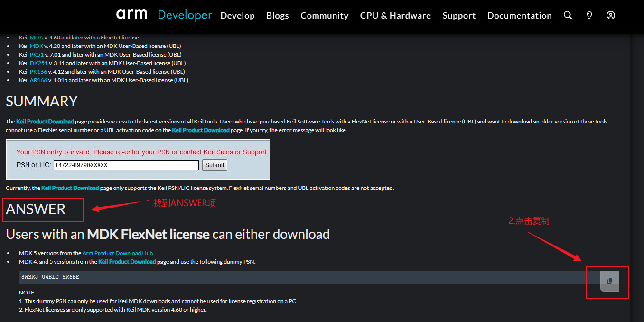Open Keil Product Download link in MDK 4 bullet
Image resolution: width=644 pixels, height=322 pixels.
point(127,262)
